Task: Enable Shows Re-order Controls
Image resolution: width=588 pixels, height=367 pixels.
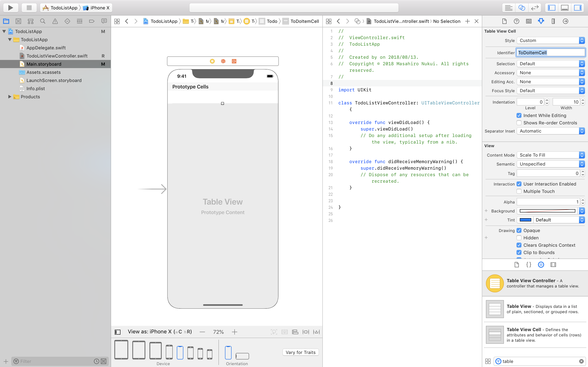Action: coord(519,123)
